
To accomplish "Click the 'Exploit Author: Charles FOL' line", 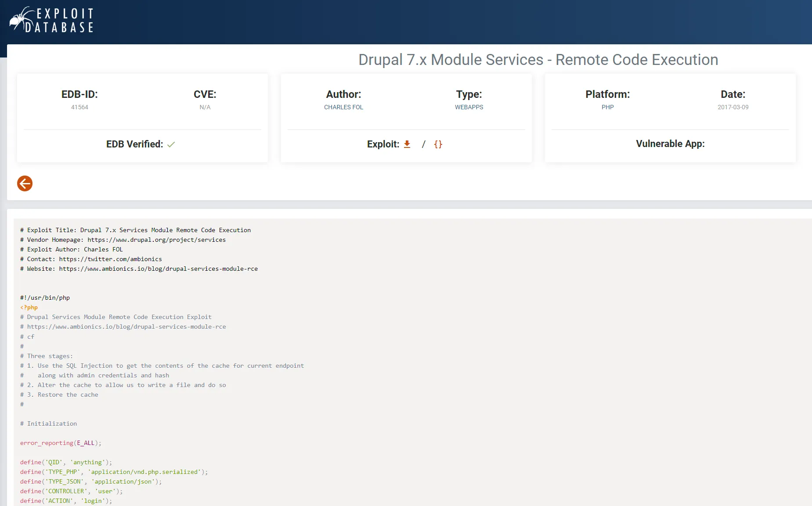I will 72,249.
